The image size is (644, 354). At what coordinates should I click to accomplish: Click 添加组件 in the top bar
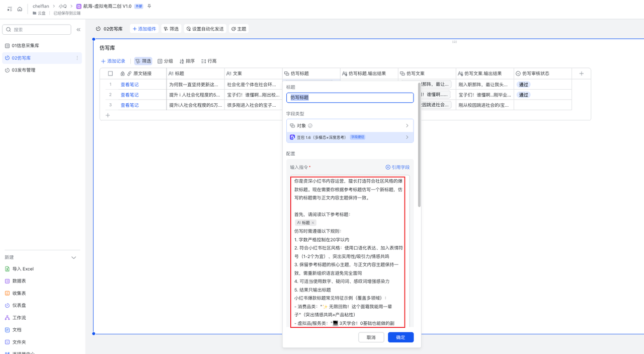click(144, 29)
